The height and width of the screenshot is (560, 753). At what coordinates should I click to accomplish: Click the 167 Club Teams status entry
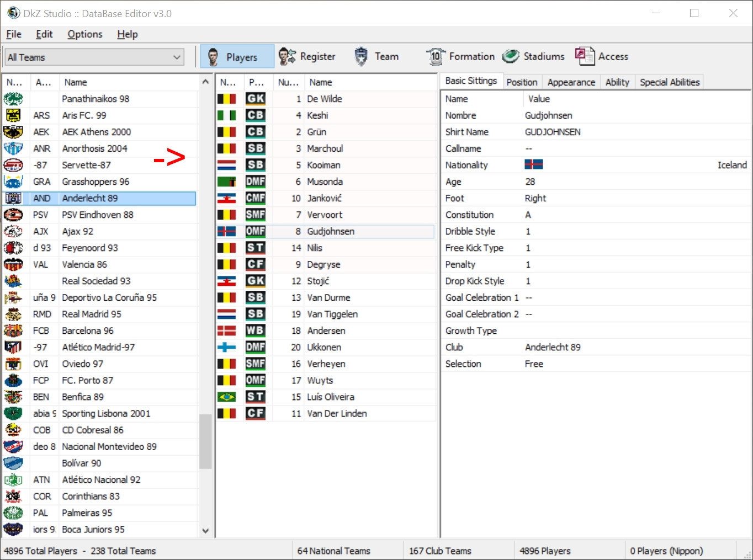point(440,551)
